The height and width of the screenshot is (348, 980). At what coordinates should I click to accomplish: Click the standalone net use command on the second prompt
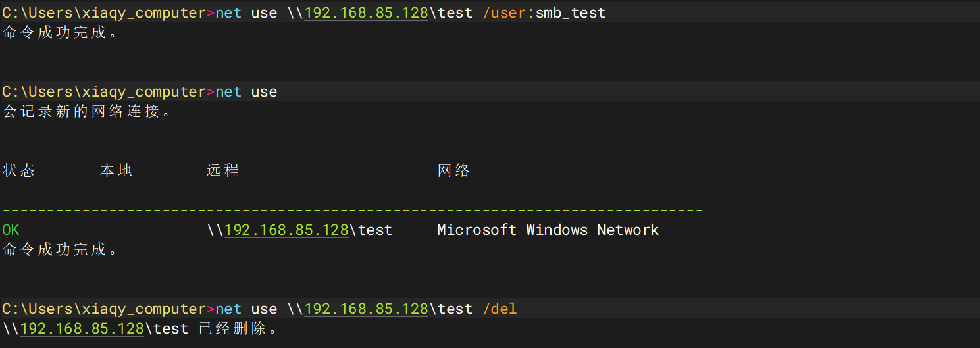246,91
